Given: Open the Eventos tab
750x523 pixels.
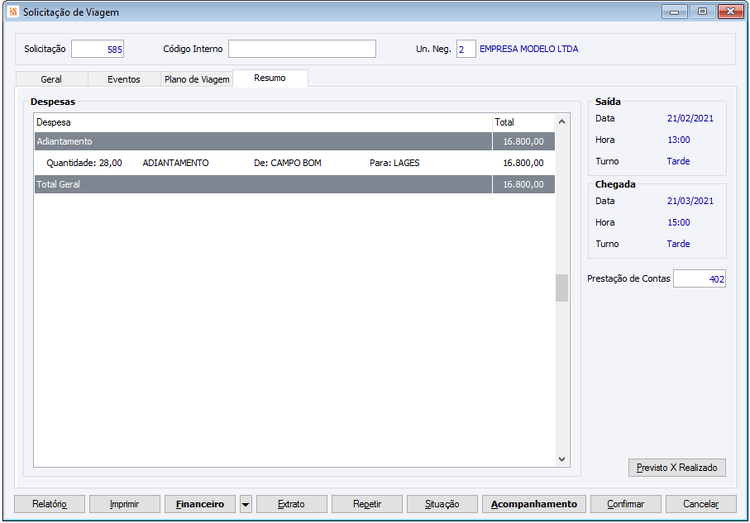Looking at the screenshot, I should 123,79.
